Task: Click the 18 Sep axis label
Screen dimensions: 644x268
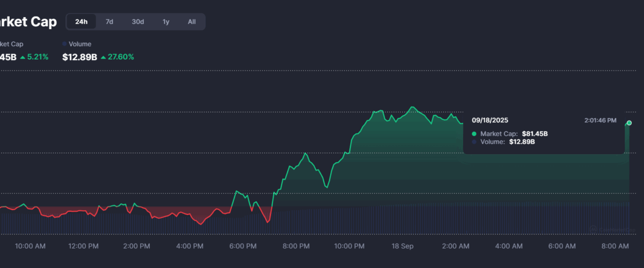Action: point(402,246)
